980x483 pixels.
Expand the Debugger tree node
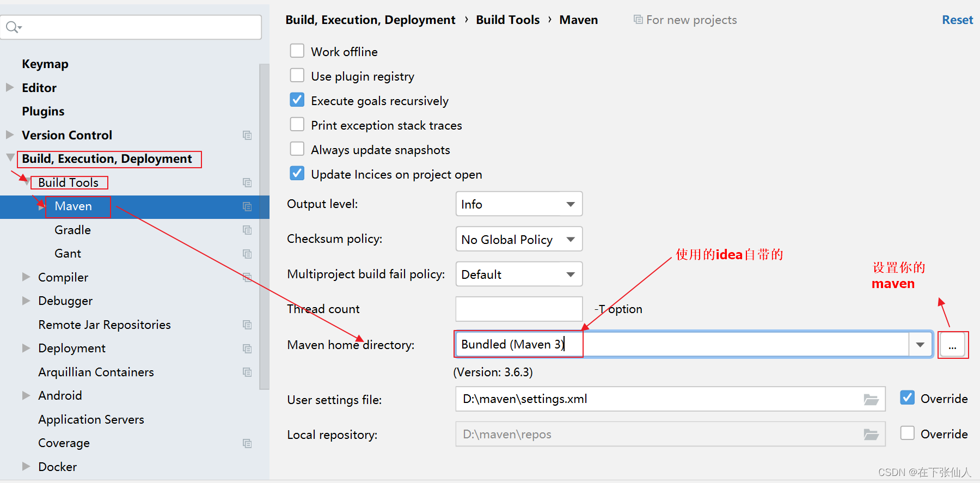point(26,301)
